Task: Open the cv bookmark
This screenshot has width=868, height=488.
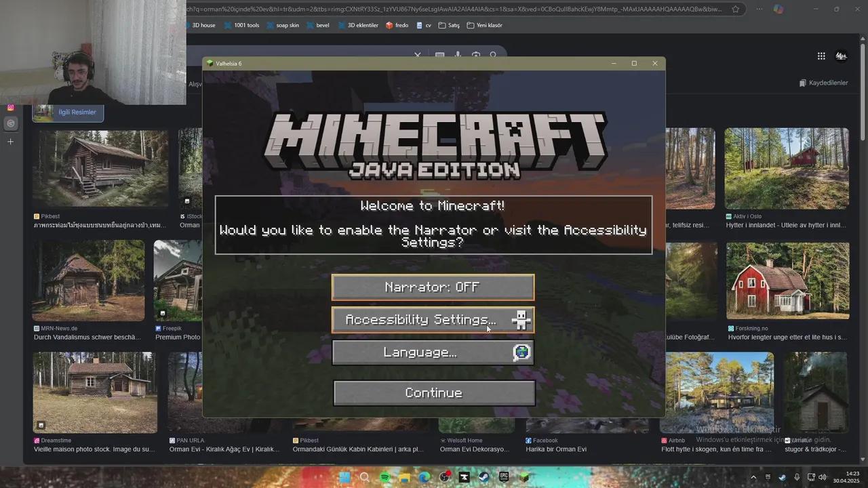Action: (424, 25)
